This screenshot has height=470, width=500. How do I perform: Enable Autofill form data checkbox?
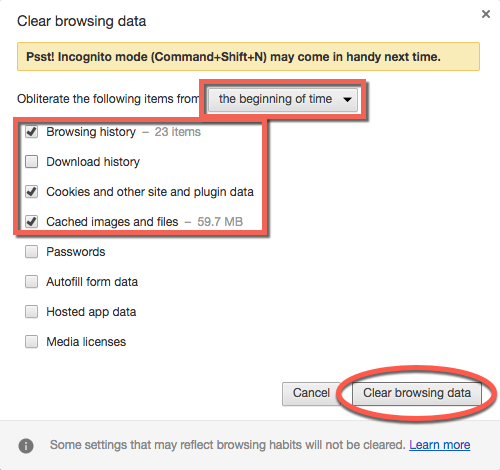pyautogui.click(x=32, y=282)
